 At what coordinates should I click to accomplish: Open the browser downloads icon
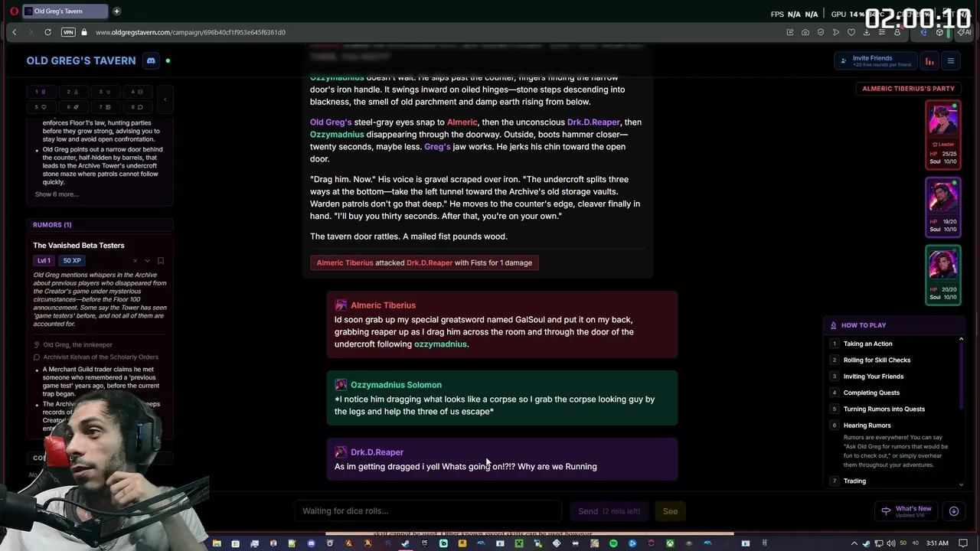(867, 32)
